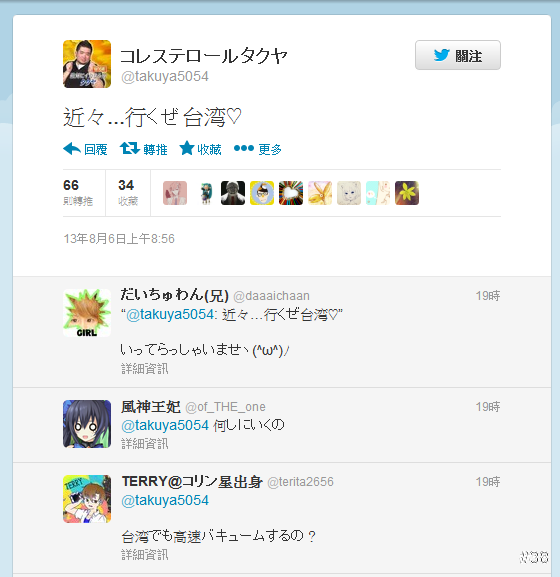Click the retweet icon (轉推)
560x577 pixels.
130,149
